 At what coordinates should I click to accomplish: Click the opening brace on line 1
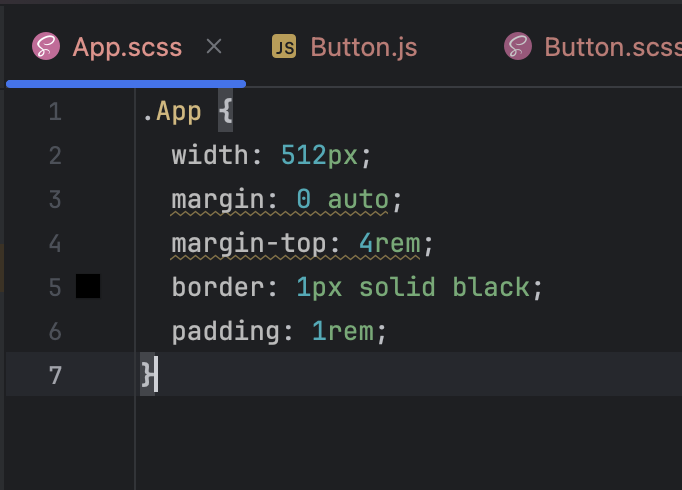225,111
